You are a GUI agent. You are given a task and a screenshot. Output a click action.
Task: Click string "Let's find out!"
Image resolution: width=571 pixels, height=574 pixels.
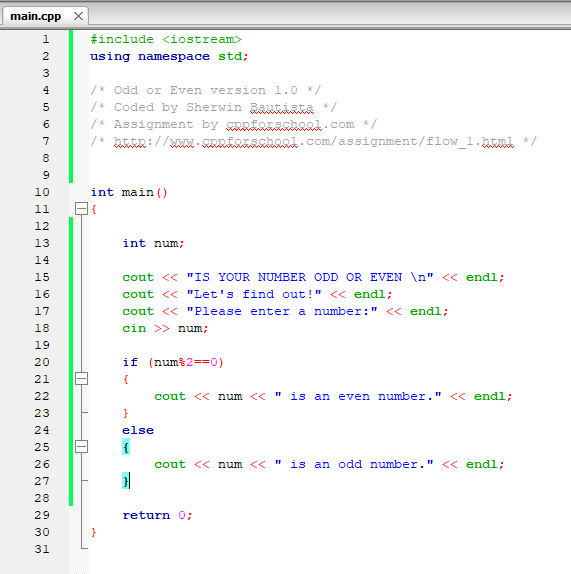click(254, 294)
